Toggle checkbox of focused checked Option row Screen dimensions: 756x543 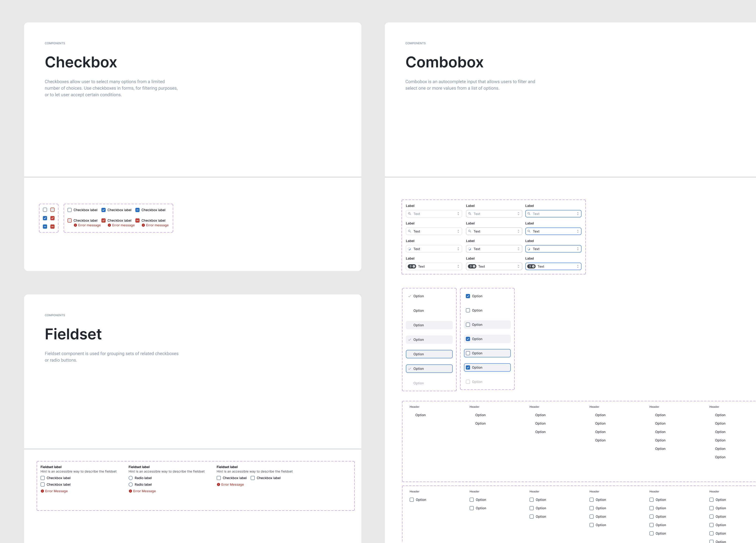click(x=468, y=367)
